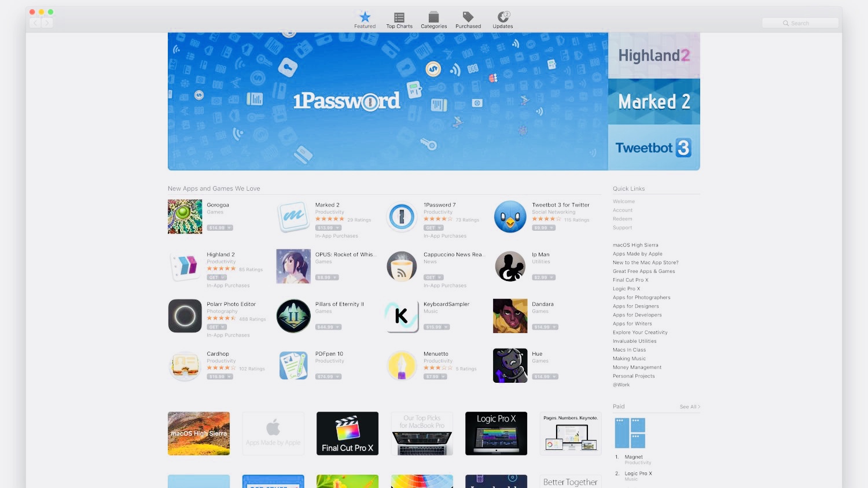868x488 pixels.
Task: Open the Cappuccino News Reader icon
Action: click(x=402, y=267)
